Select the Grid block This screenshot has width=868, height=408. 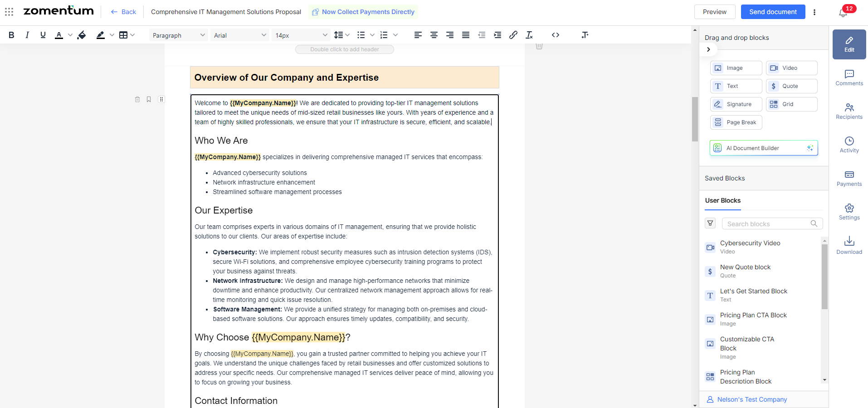click(792, 104)
